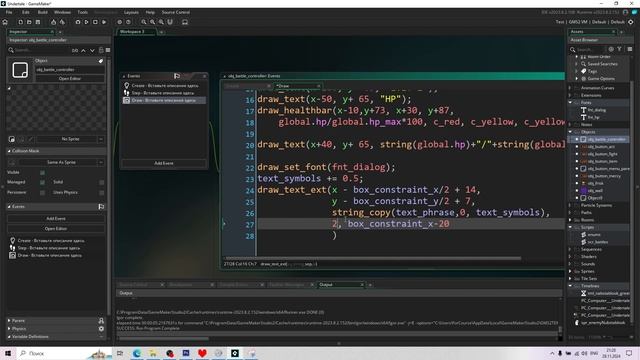Click the Start Page home icon
Viewport: 640px width, 360px height.
(5, 22)
